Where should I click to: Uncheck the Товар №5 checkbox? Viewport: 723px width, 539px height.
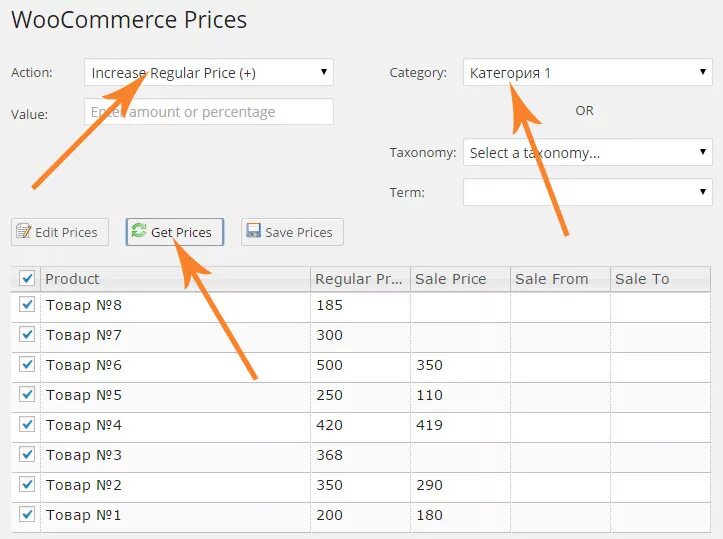(27, 394)
